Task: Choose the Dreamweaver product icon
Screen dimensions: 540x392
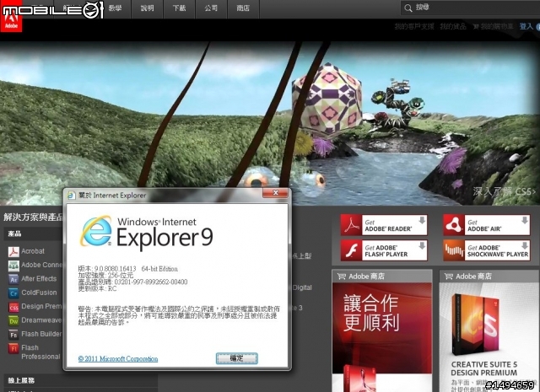Action: click(13, 320)
